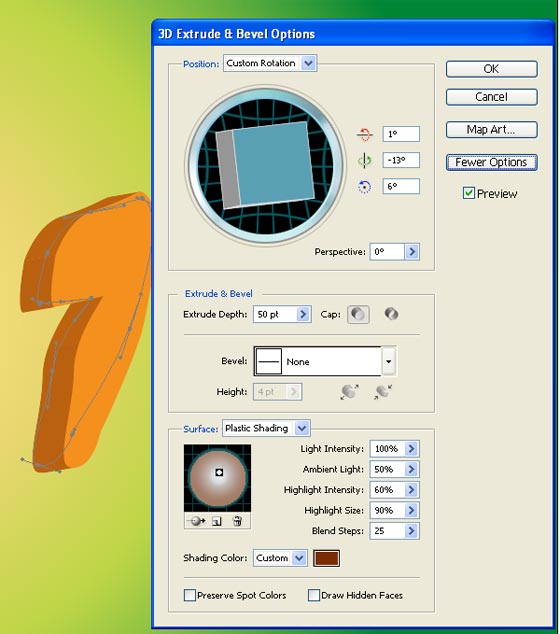Open the Surface shading dropdown
This screenshot has height=634, width=560.
[x=302, y=428]
